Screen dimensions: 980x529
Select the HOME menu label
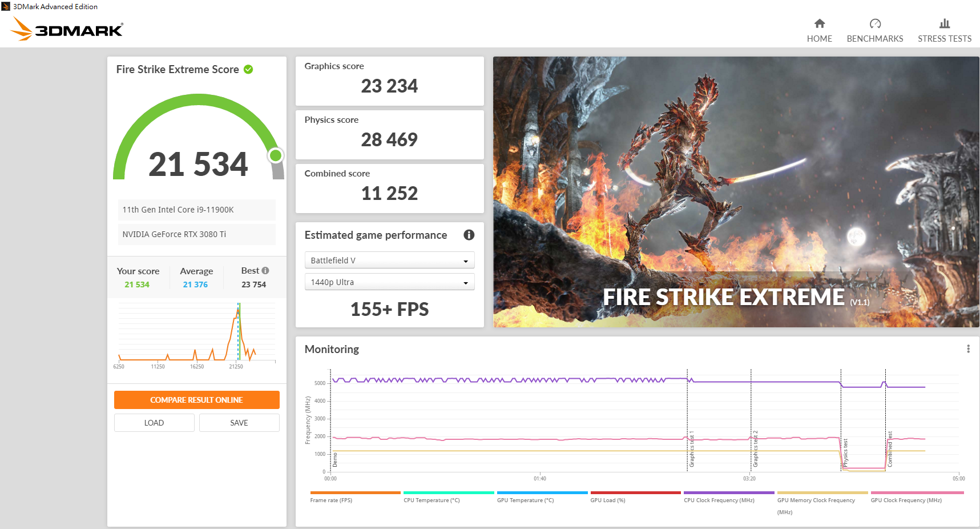(x=819, y=39)
